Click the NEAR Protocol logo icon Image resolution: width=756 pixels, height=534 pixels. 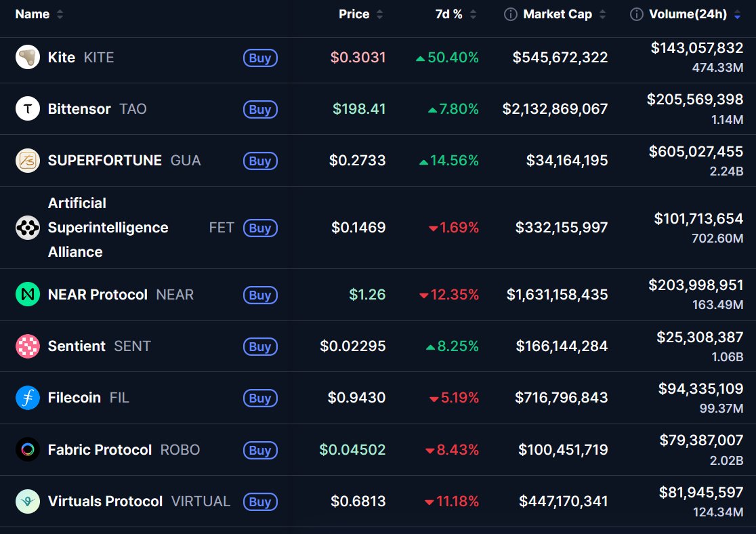tap(28, 295)
